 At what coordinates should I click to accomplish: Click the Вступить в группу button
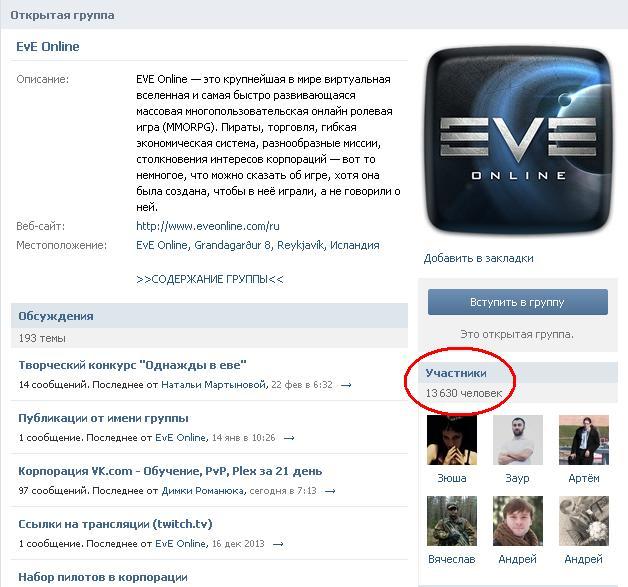pos(517,302)
